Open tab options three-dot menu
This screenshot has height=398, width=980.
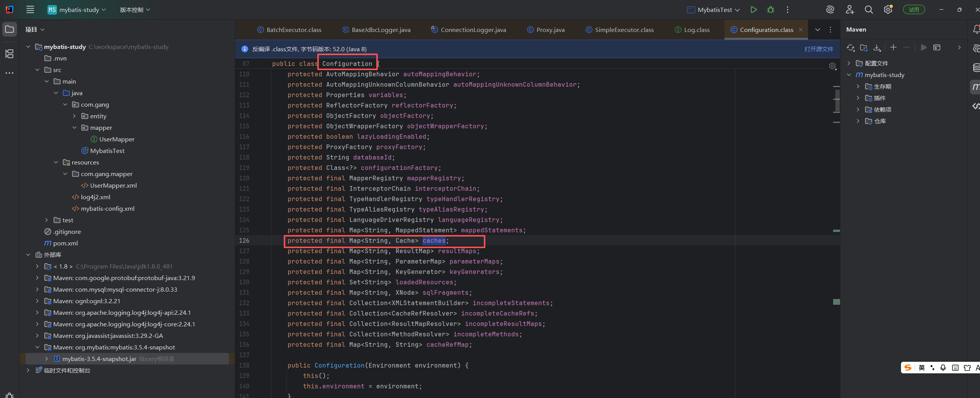pyautogui.click(x=830, y=30)
